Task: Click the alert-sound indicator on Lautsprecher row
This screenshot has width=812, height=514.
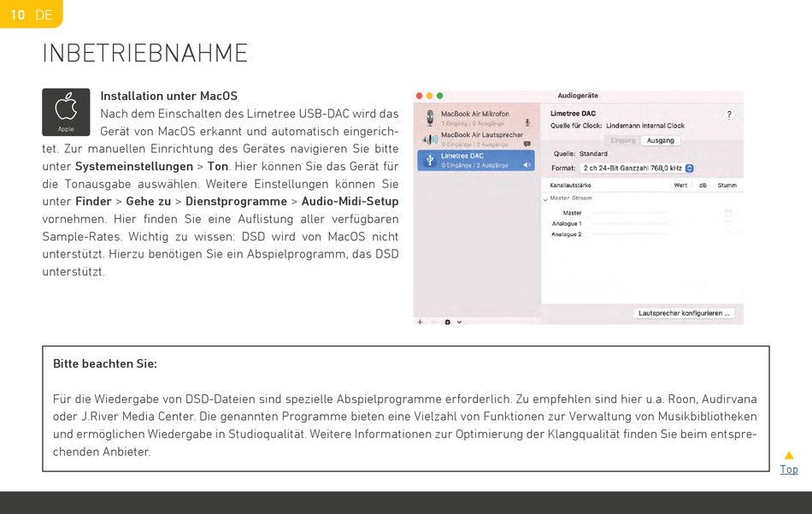Action: [527, 144]
